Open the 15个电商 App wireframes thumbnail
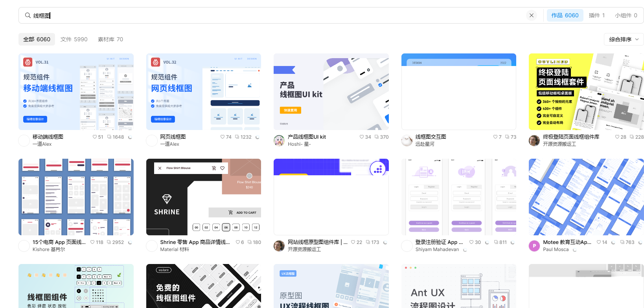 coord(76,197)
